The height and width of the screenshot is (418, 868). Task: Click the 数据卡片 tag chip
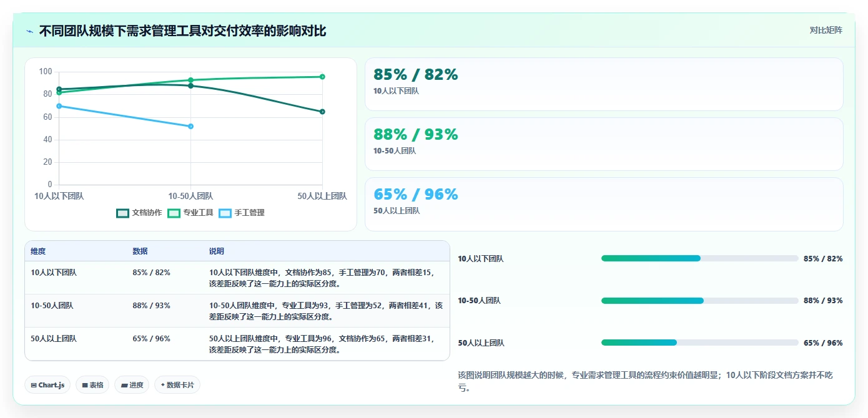pos(177,385)
